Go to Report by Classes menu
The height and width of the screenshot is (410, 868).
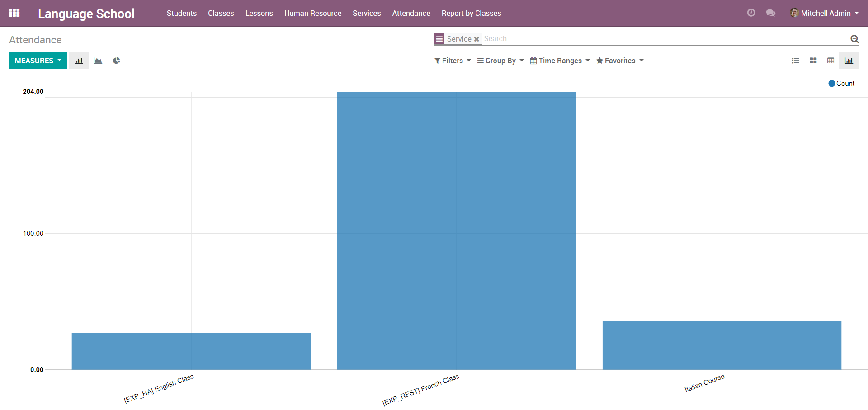(471, 13)
